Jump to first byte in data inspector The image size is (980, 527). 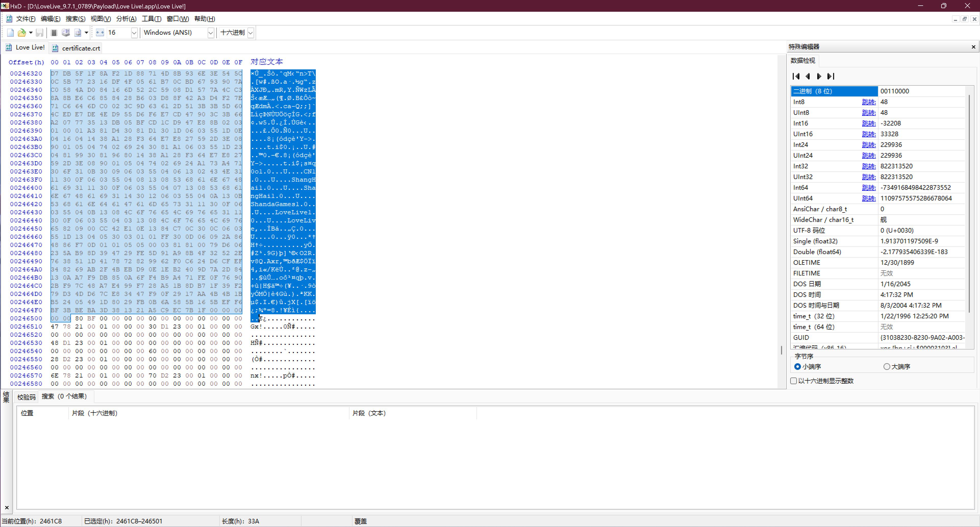tap(796, 77)
